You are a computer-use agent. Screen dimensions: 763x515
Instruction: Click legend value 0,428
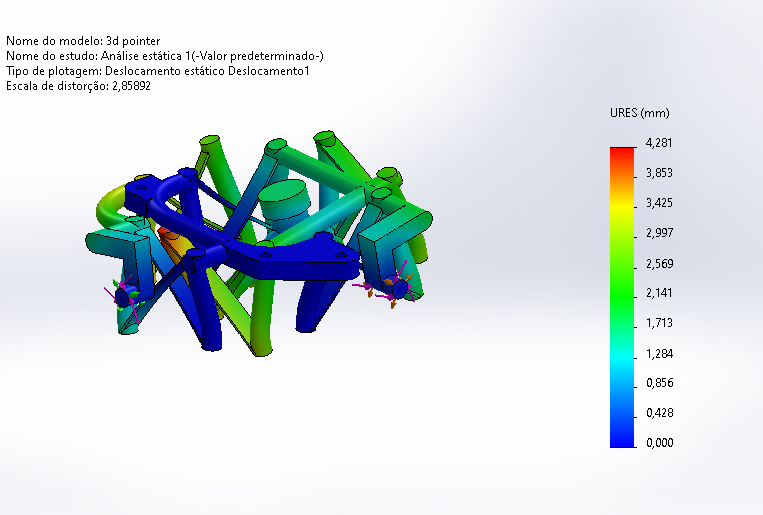(x=659, y=413)
